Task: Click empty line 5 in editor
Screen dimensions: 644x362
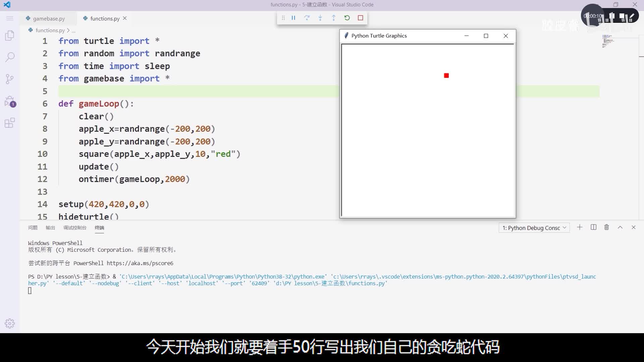Action: pyautogui.click(x=329, y=91)
